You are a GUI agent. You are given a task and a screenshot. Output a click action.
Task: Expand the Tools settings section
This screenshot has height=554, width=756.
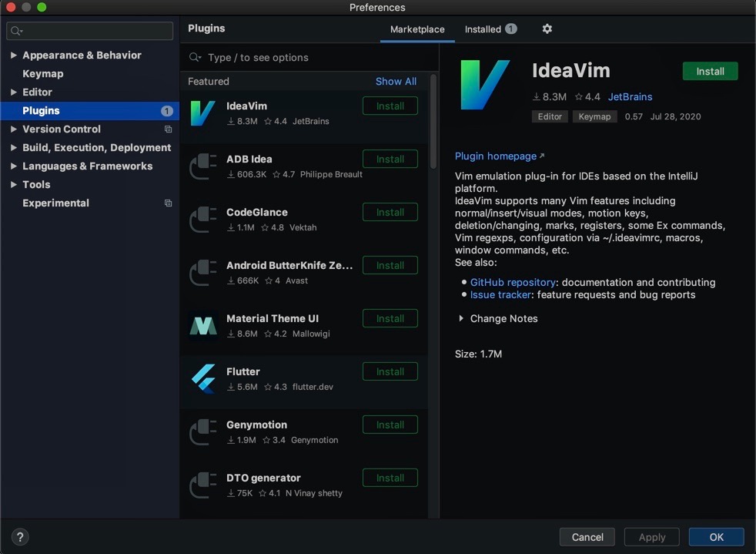[x=14, y=184]
